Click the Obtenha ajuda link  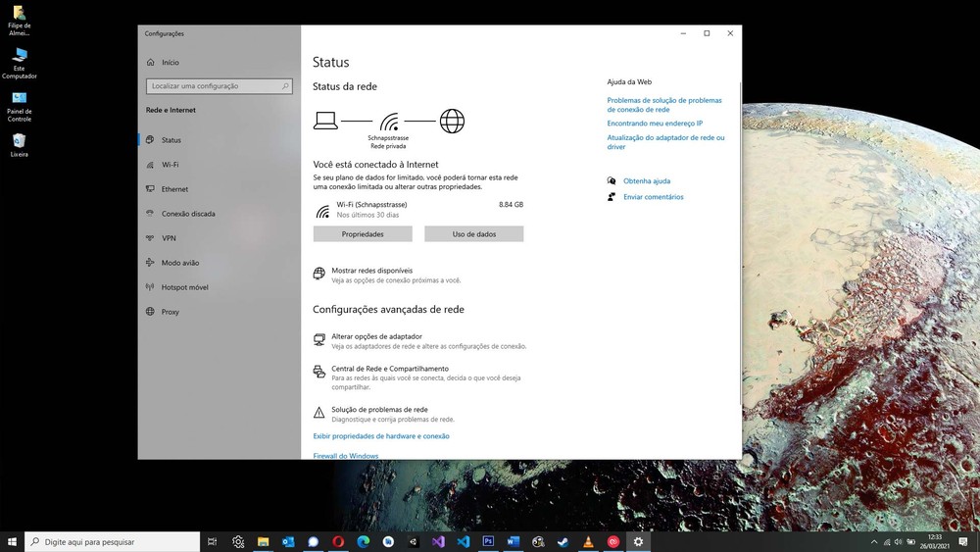646,181
